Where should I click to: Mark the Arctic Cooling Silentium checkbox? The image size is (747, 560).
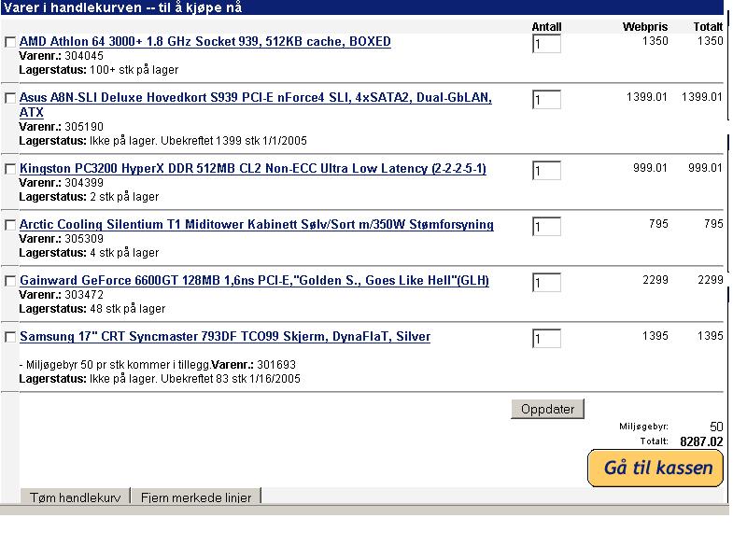coord(10,225)
